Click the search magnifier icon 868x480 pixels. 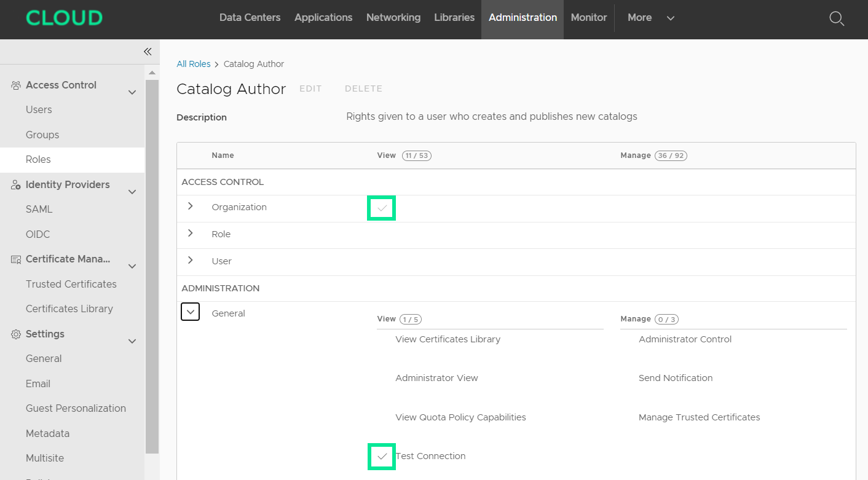click(x=837, y=18)
